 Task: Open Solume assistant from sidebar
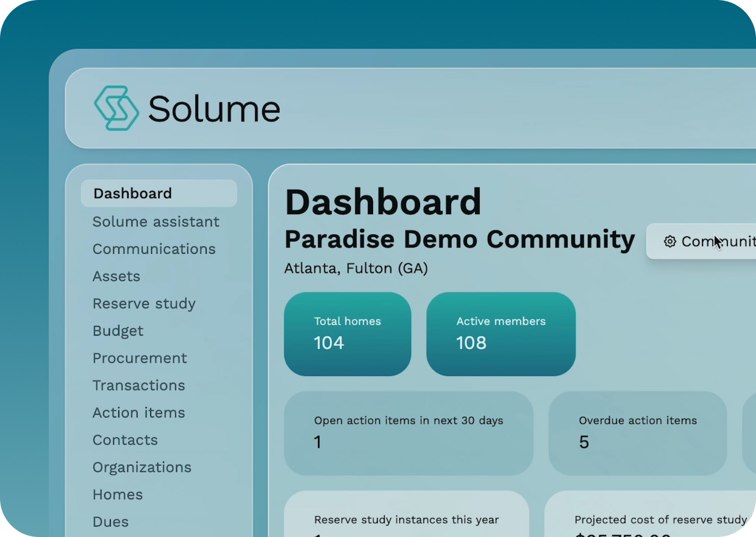click(156, 222)
